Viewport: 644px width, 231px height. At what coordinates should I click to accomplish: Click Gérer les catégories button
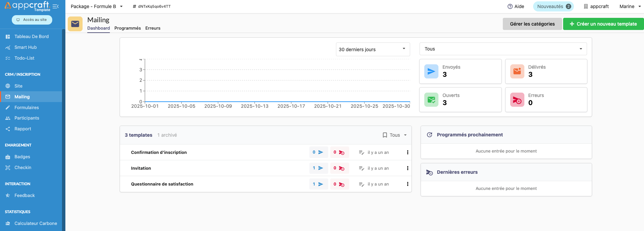pos(532,24)
